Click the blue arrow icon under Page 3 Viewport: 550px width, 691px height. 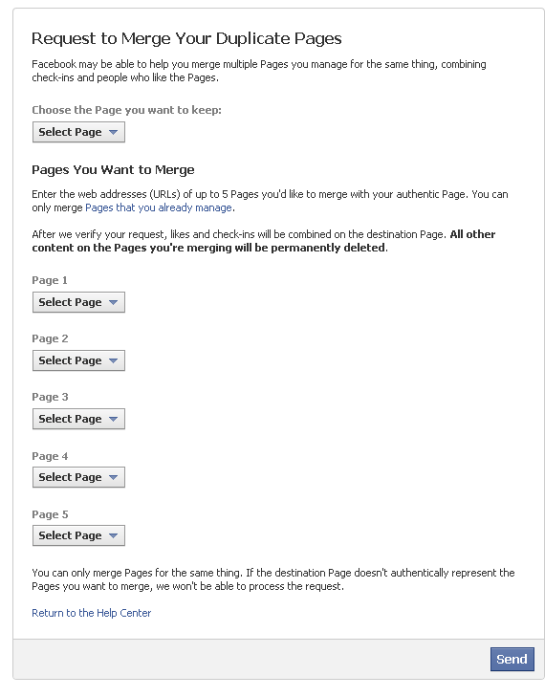tap(113, 419)
